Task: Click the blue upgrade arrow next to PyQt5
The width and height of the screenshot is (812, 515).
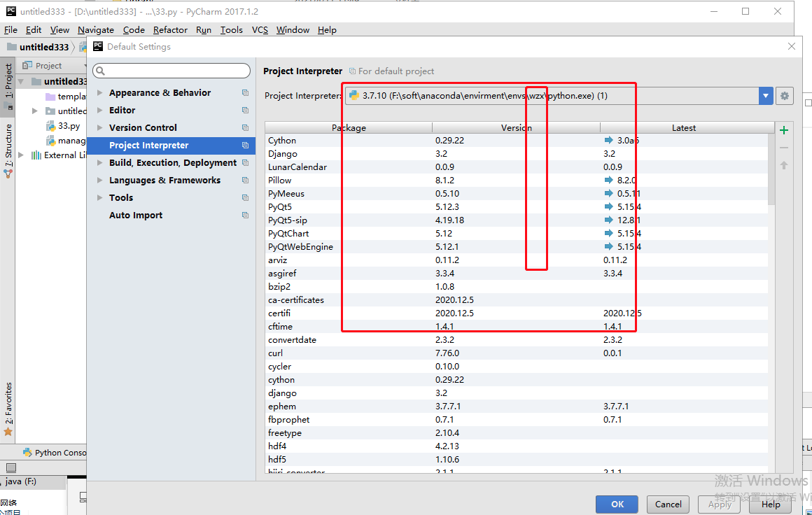Action: (x=610, y=206)
